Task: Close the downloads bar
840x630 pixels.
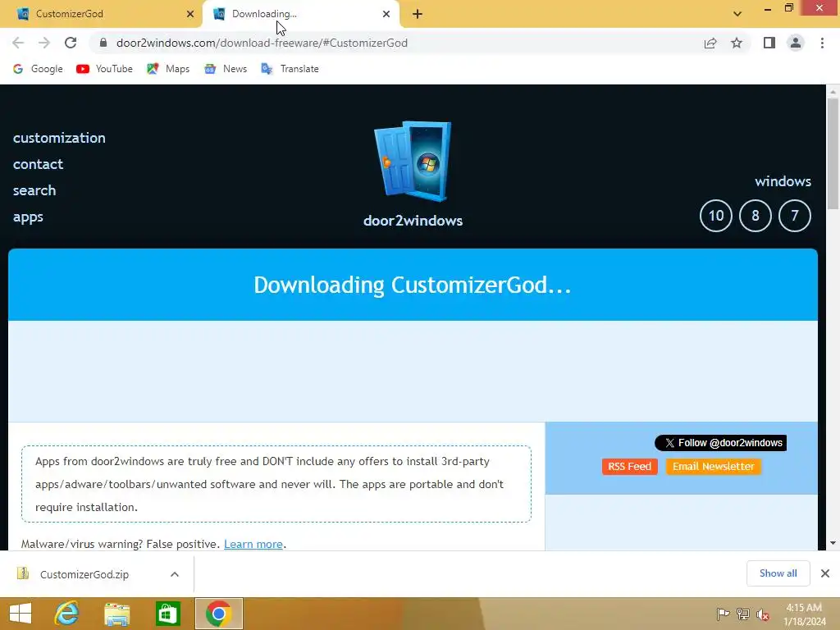Action: pos(825,573)
